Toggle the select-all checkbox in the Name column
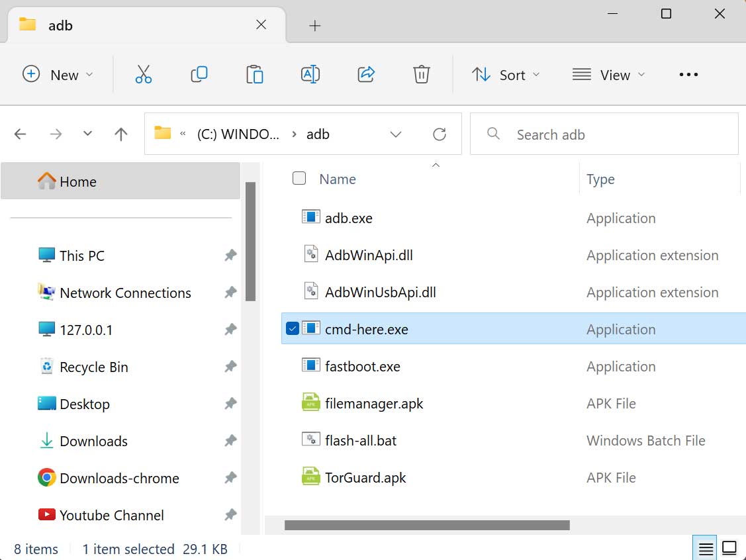The width and height of the screenshot is (746, 560). 299,178
